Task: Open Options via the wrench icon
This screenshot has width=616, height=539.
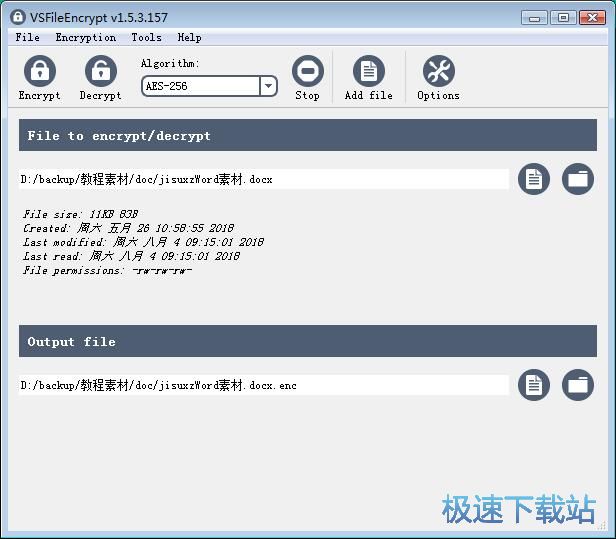Action: pos(439,71)
